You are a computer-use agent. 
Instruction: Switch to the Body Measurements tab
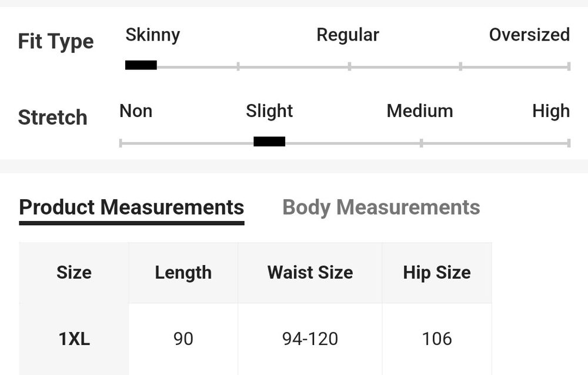(x=381, y=207)
